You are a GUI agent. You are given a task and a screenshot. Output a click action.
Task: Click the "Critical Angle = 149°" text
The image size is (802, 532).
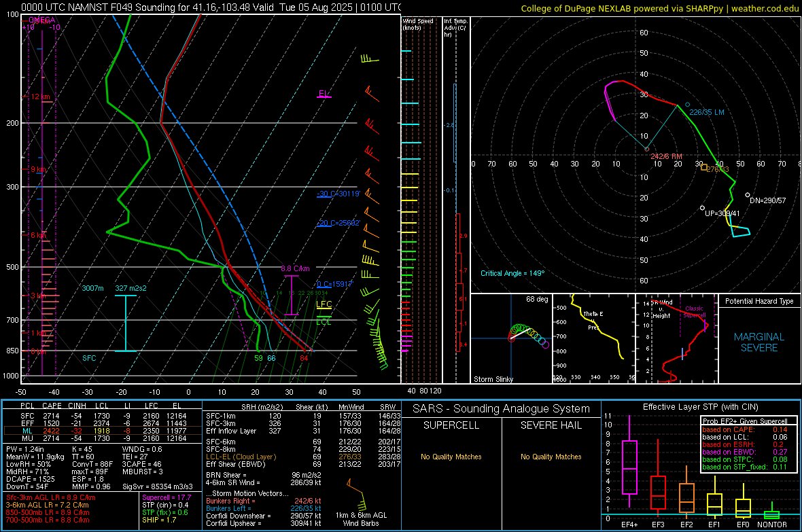pyautogui.click(x=512, y=274)
